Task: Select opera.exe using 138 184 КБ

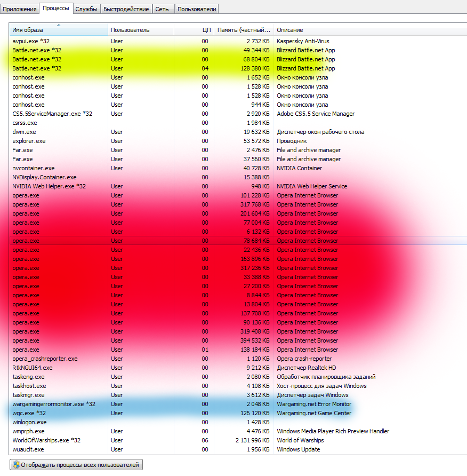Action: tap(238, 350)
